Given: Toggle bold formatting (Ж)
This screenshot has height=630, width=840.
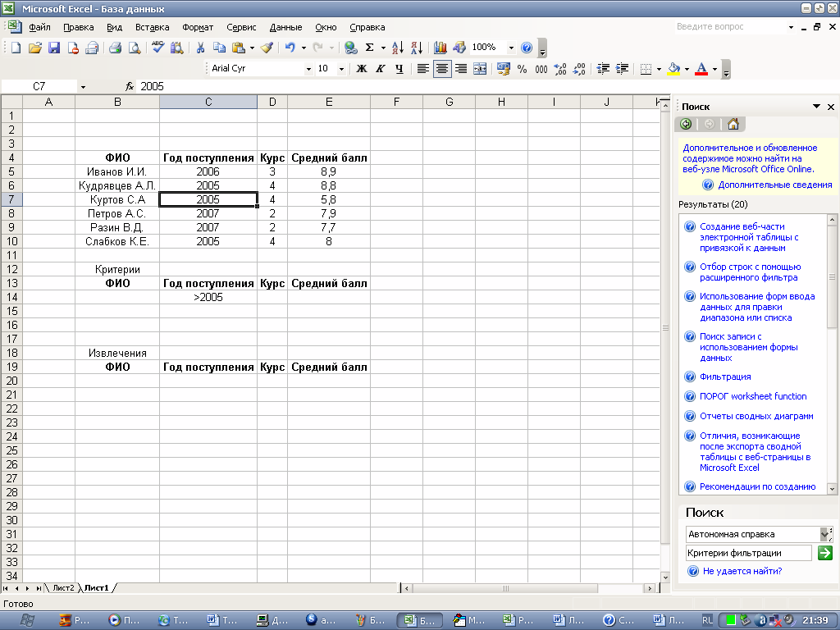Looking at the screenshot, I should (361, 69).
